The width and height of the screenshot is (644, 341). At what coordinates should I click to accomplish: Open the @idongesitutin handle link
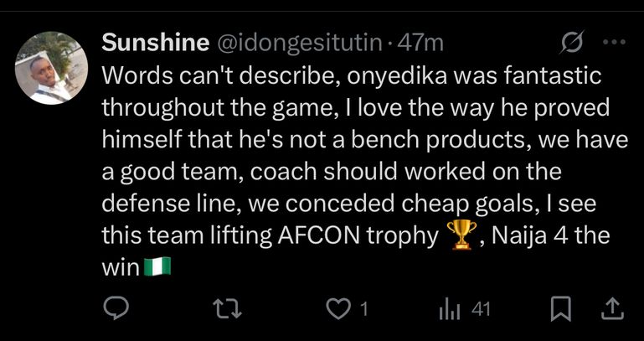coord(299,41)
